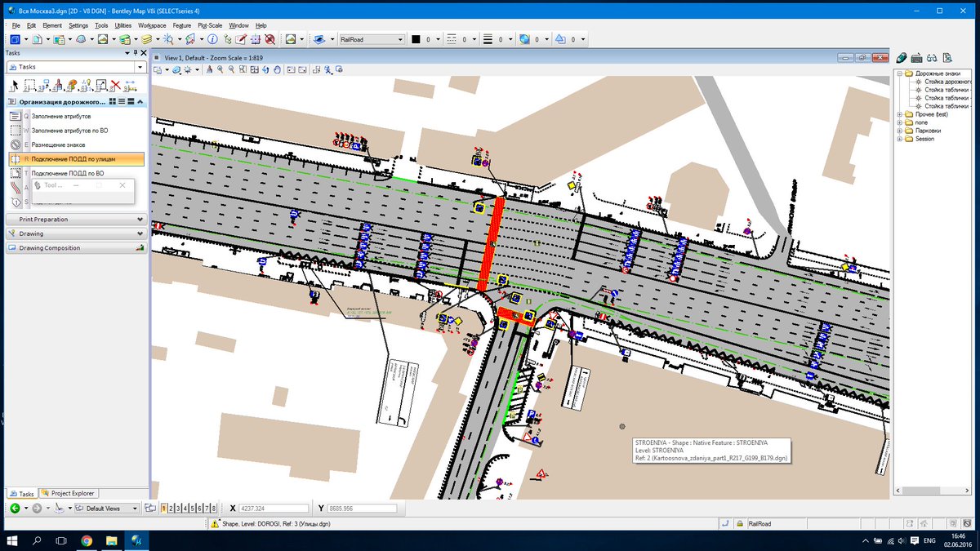
Task: Click the Rotate View control
Action: (265, 69)
